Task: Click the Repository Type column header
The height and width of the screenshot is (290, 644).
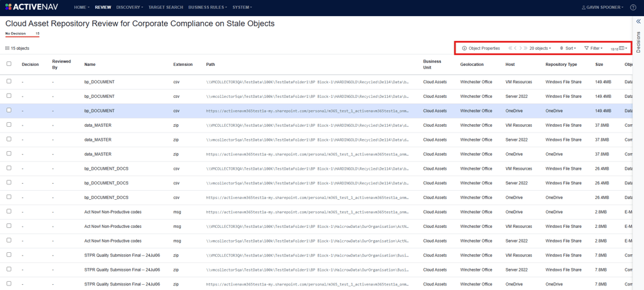Action: 561,65
